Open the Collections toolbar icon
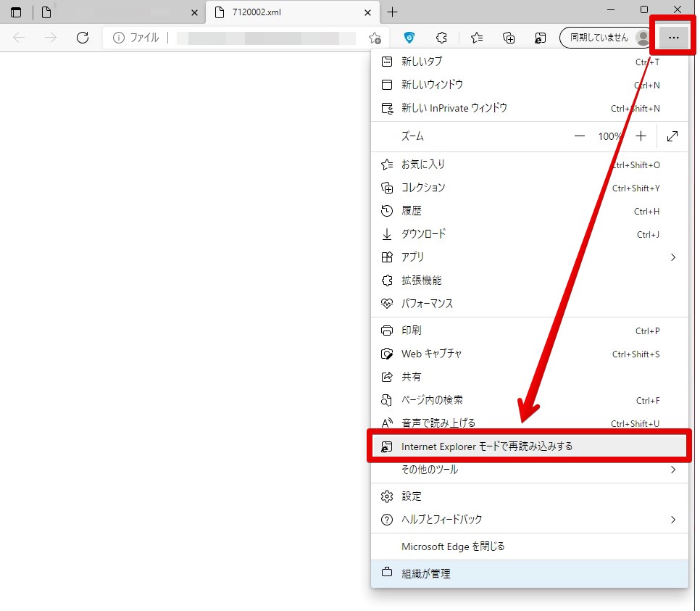Image resolution: width=700 pixels, height=611 pixels. tap(509, 38)
